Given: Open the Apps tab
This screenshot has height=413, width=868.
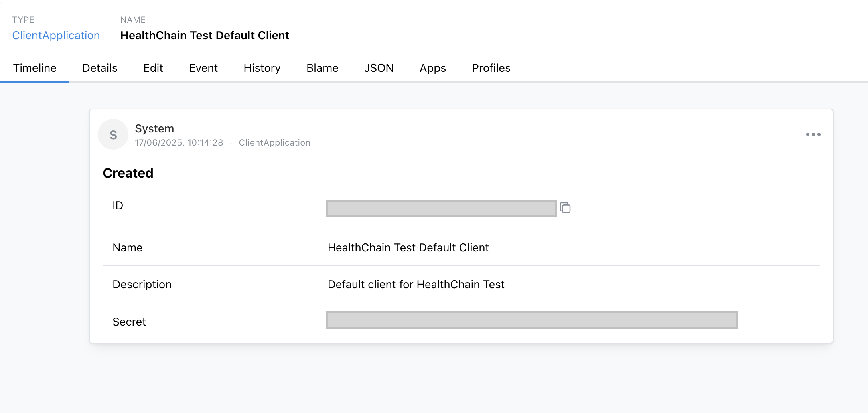Looking at the screenshot, I should coord(432,68).
